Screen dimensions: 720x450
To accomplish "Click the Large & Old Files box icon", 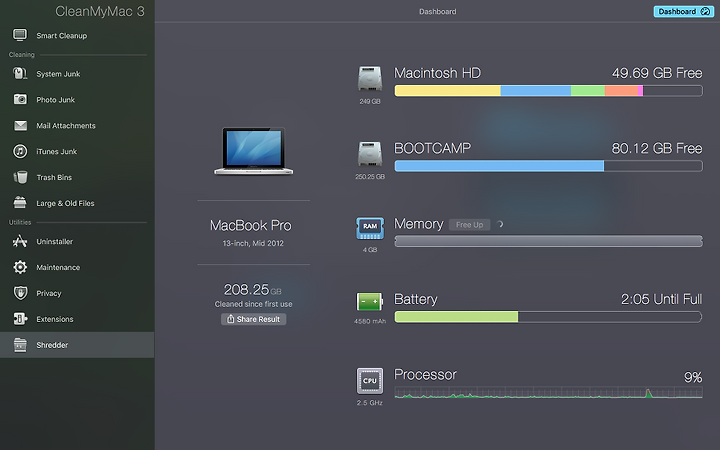I will pos(20,202).
